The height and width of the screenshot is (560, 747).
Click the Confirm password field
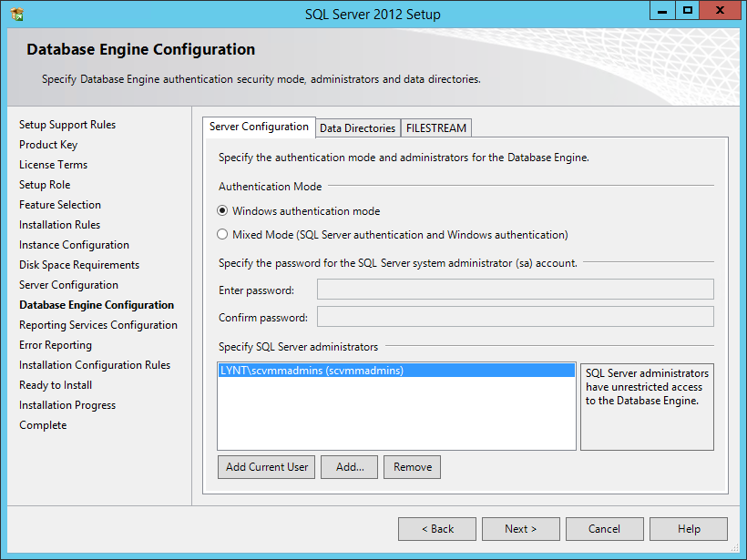click(x=516, y=317)
